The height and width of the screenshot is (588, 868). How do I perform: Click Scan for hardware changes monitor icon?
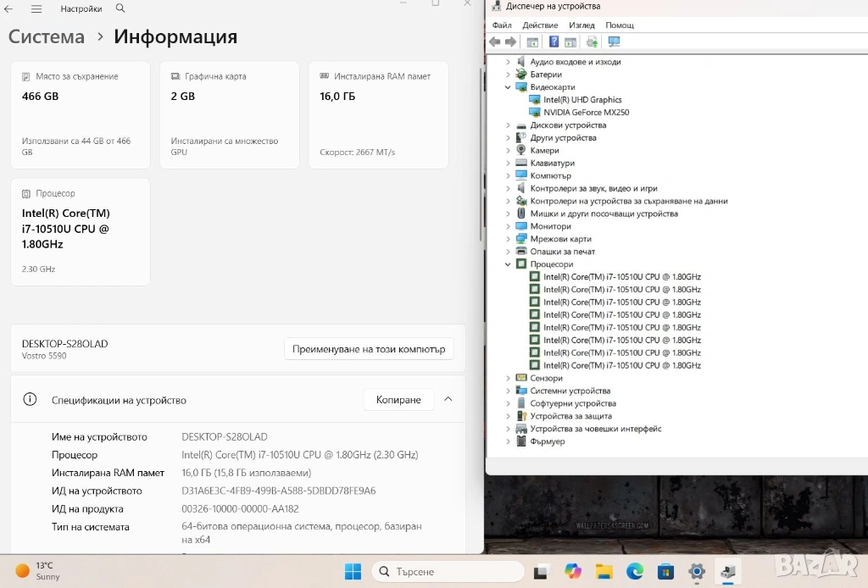click(x=615, y=42)
